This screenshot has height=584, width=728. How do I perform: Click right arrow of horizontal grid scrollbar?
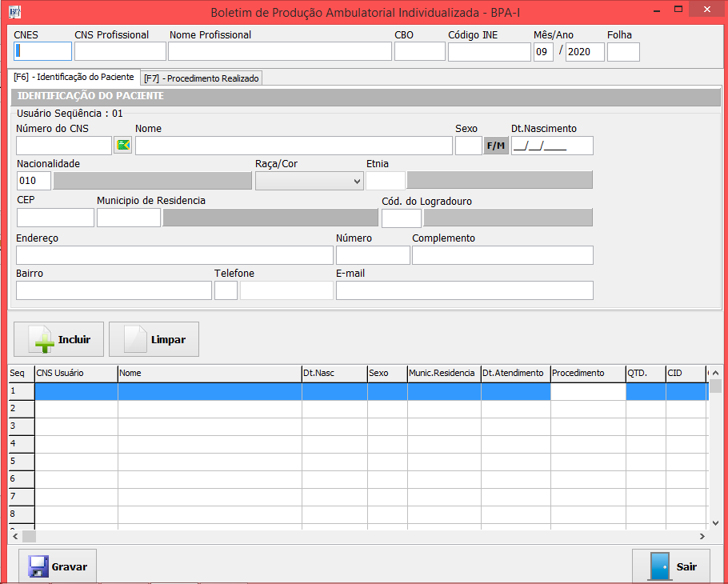pyautogui.click(x=702, y=536)
